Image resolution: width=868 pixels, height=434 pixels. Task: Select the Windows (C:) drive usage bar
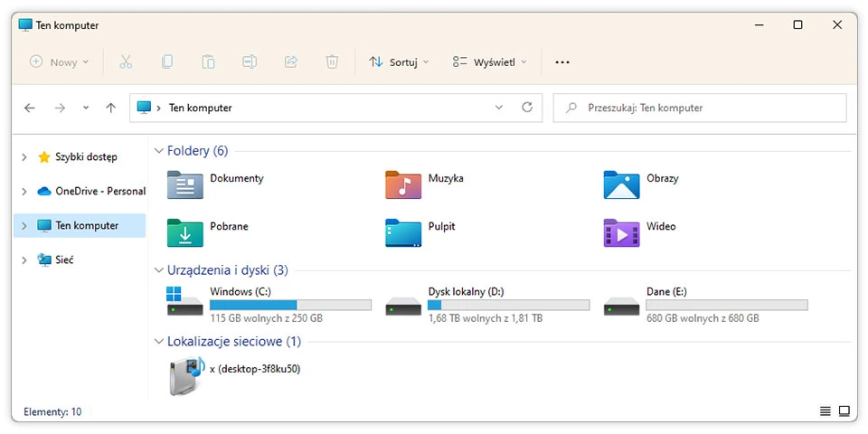(290, 306)
